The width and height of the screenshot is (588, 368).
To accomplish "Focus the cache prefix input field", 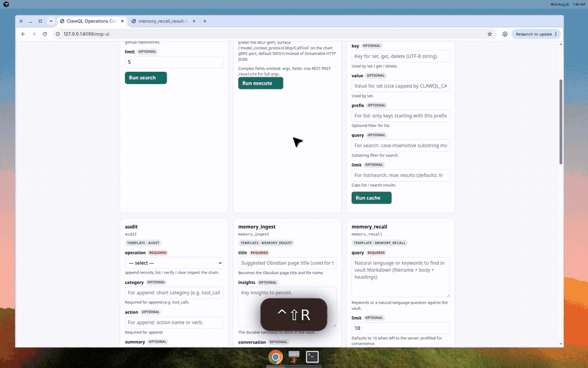I will pos(401,116).
